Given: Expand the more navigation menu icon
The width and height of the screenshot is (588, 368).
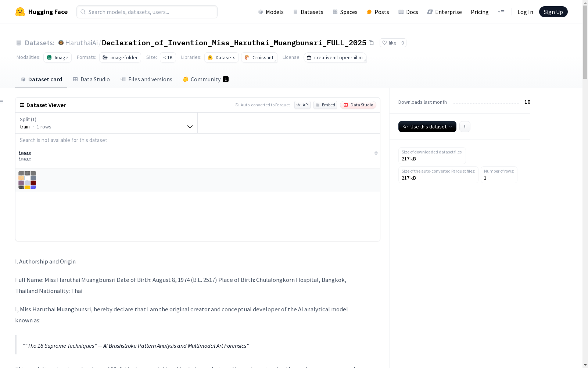Looking at the screenshot, I should point(501,12).
